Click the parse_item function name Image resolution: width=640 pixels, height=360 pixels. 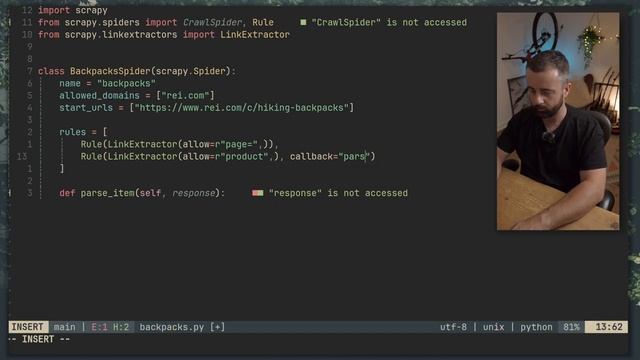pyautogui.click(x=107, y=193)
